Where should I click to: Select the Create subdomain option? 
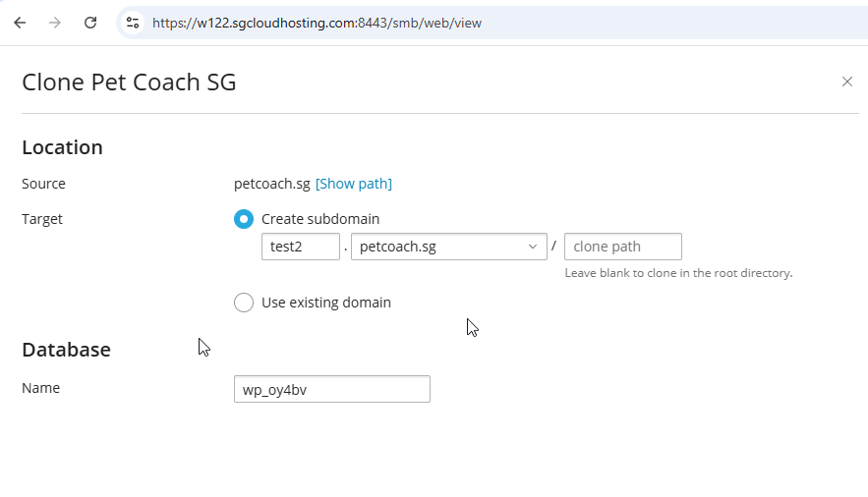(244, 219)
